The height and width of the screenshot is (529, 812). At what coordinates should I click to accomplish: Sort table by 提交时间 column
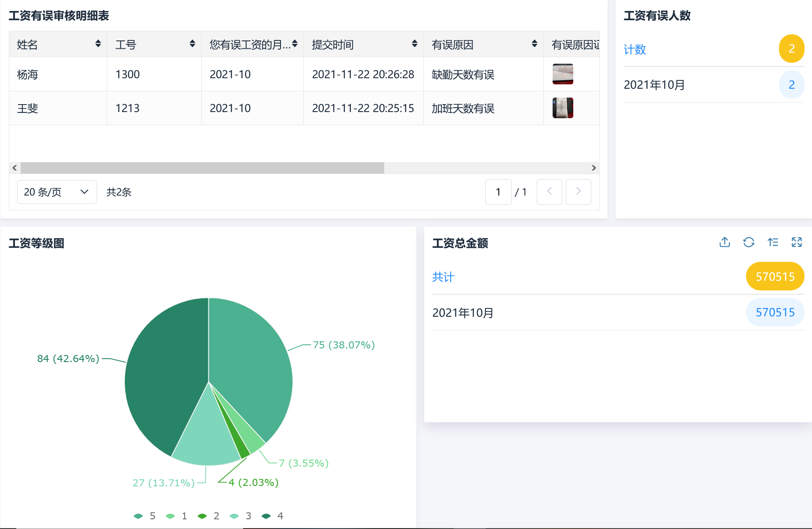point(414,43)
